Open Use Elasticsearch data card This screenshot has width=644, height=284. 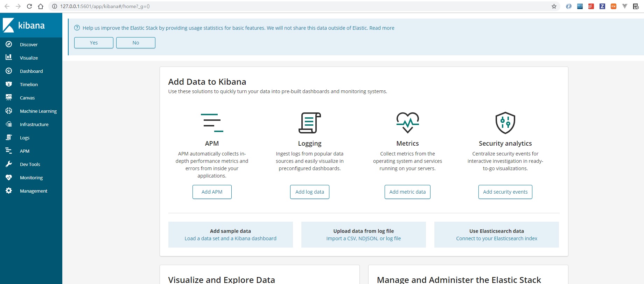coord(497,235)
